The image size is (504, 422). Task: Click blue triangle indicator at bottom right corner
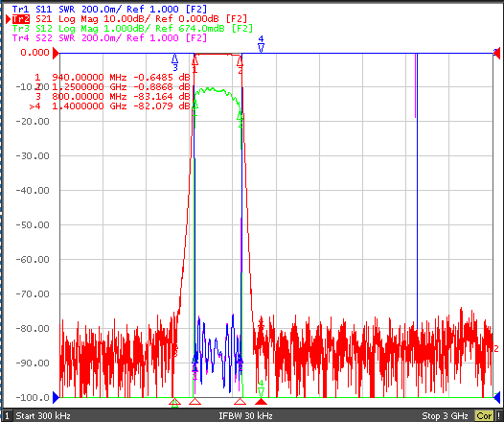(x=497, y=397)
